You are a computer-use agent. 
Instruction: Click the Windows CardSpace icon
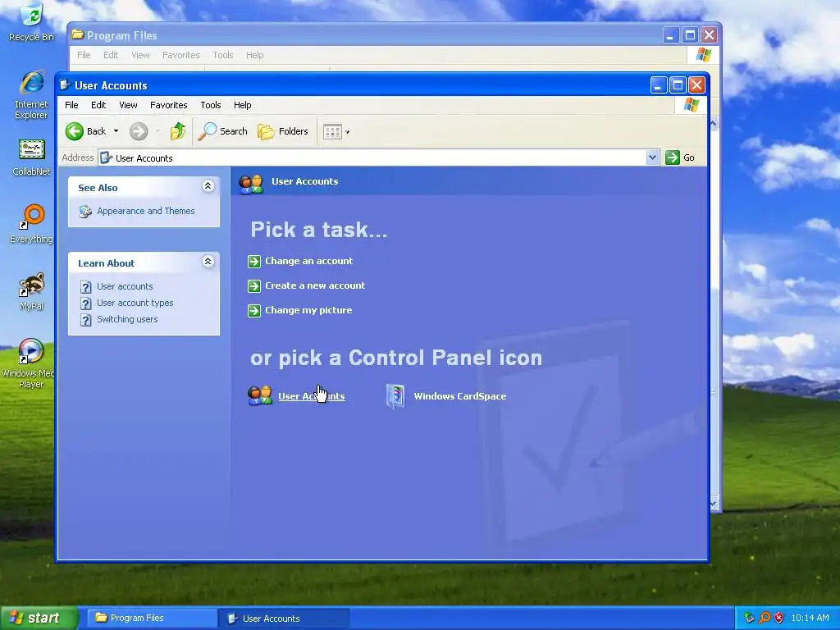(395, 397)
